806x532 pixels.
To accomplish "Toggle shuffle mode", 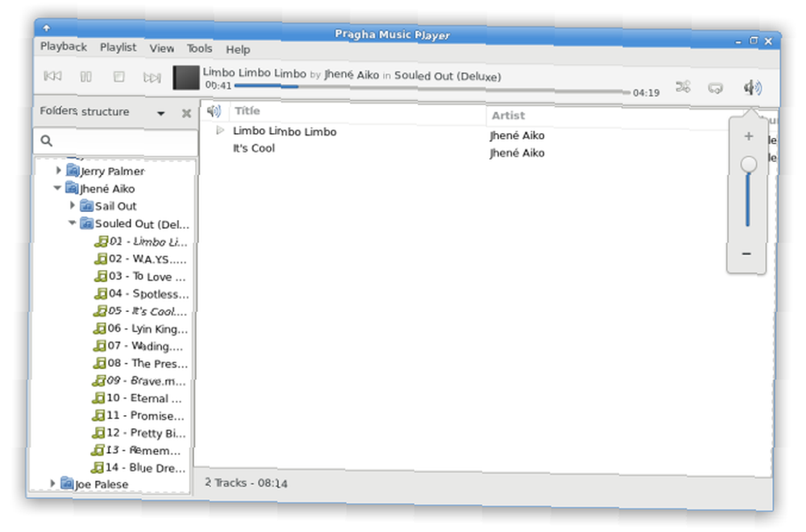I will [x=683, y=87].
